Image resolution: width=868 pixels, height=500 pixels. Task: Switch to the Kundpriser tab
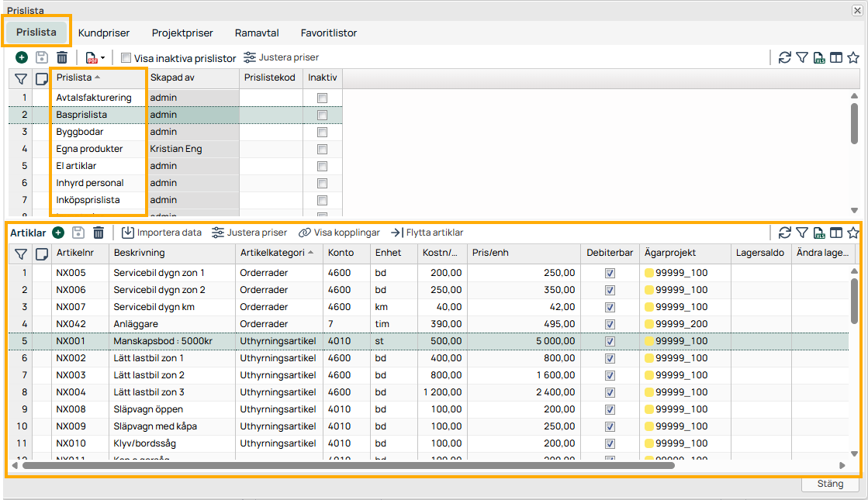[x=103, y=33]
